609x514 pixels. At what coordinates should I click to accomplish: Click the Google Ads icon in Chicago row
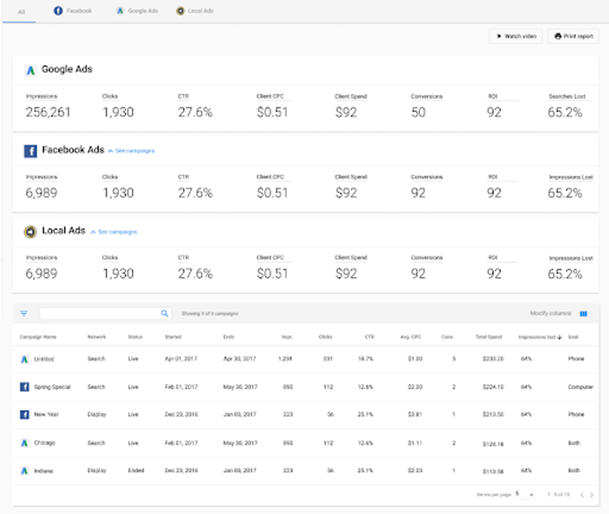coord(24,441)
